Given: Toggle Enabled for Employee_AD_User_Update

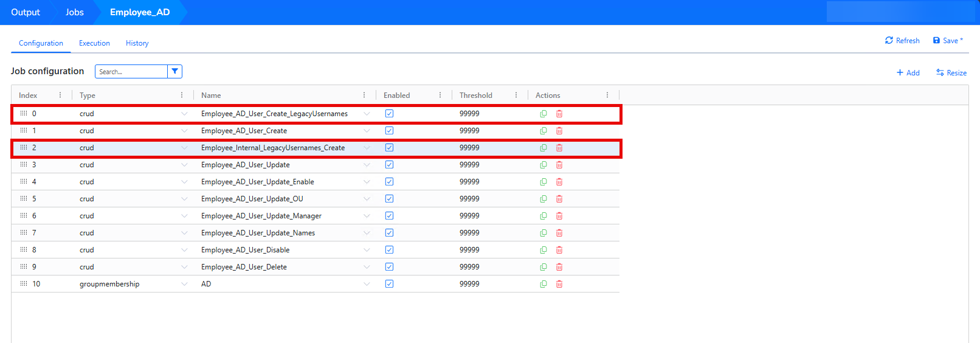Looking at the screenshot, I should tap(389, 165).
